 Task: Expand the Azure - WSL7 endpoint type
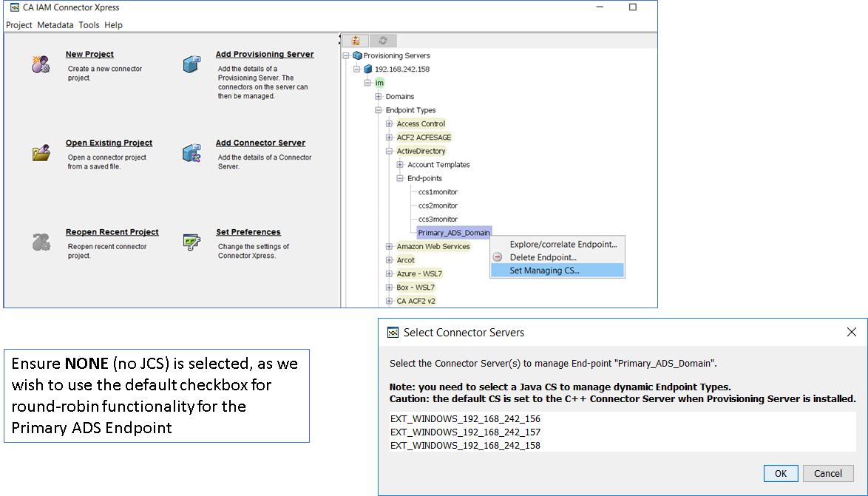point(389,274)
